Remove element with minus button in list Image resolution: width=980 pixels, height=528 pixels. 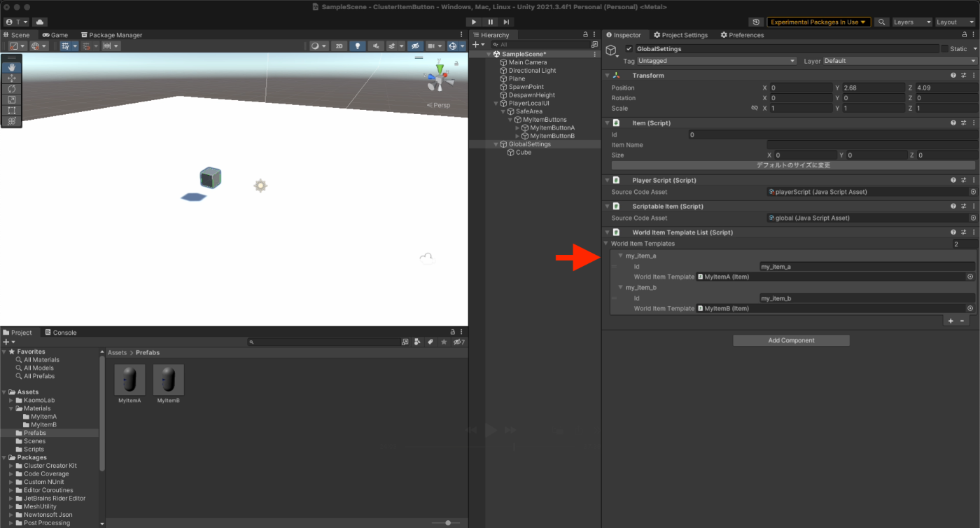click(x=962, y=321)
